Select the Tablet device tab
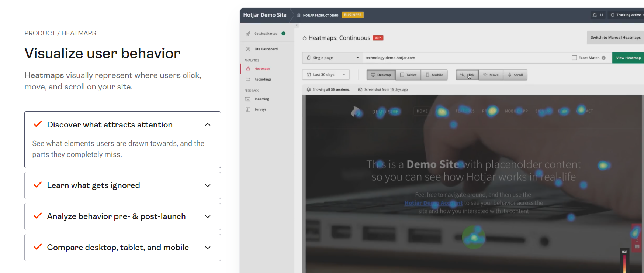The height and width of the screenshot is (273, 644). (x=408, y=75)
